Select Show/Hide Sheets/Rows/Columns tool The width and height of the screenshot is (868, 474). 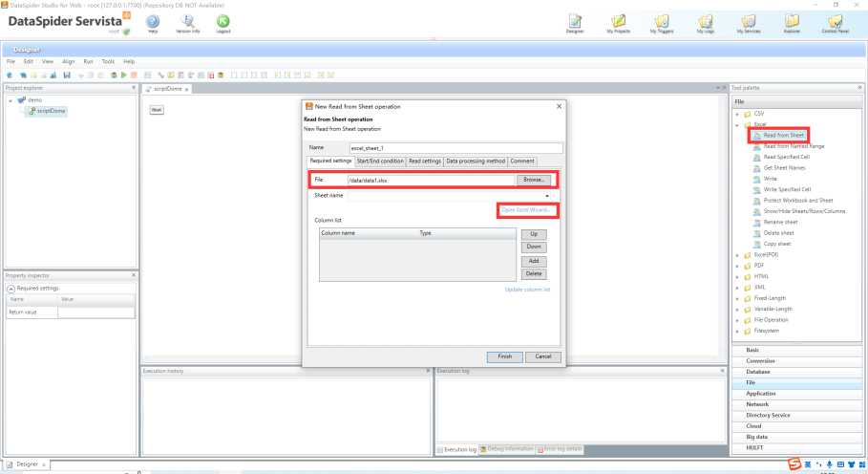(x=804, y=211)
